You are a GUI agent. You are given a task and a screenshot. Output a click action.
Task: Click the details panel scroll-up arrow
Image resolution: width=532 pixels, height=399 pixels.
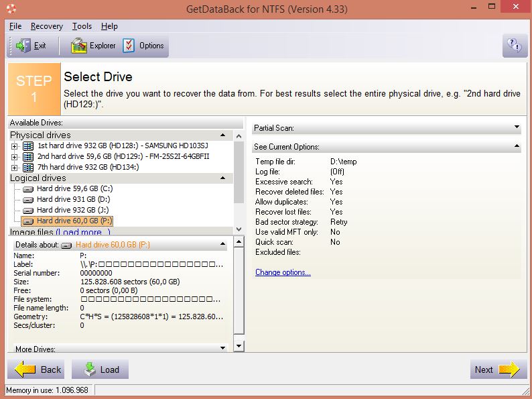tap(239, 242)
